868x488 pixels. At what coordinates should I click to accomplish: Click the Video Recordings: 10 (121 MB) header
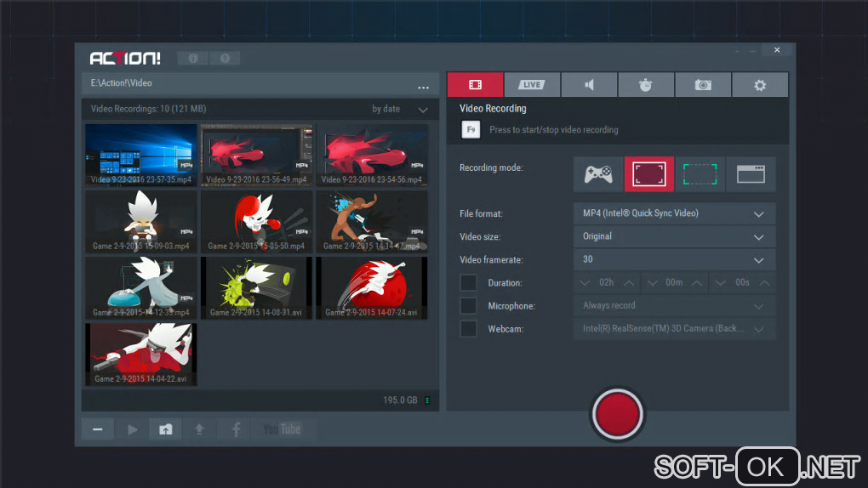tap(148, 109)
